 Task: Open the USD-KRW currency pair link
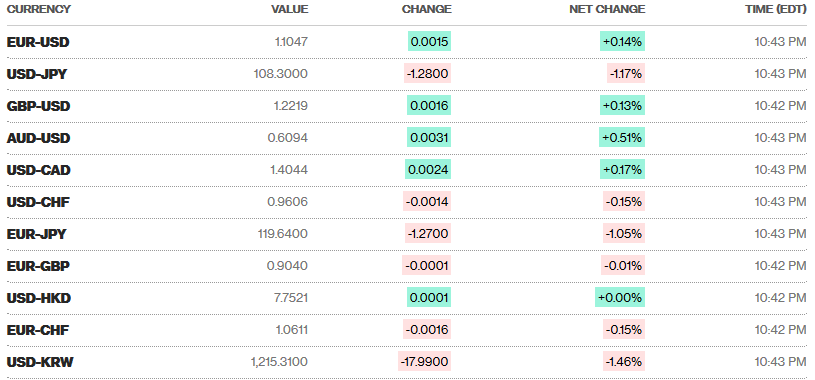point(40,362)
